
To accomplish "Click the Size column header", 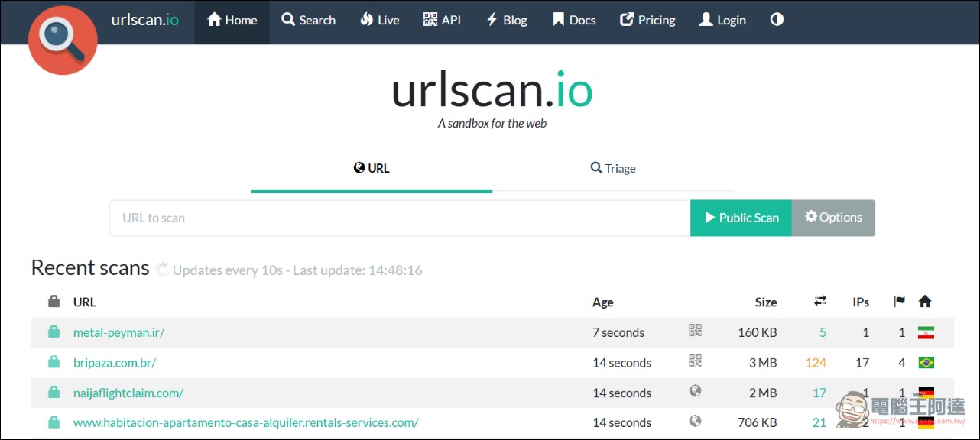I will click(x=766, y=302).
